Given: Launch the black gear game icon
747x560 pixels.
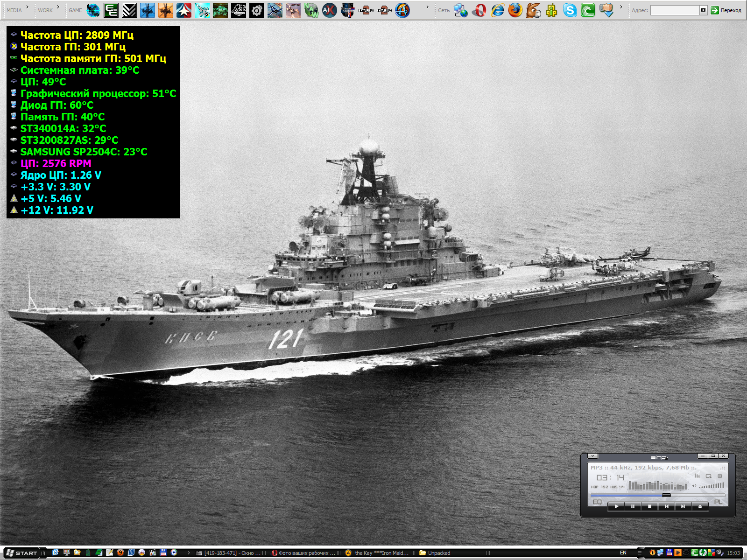Looking at the screenshot, I should [x=256, y=10].
